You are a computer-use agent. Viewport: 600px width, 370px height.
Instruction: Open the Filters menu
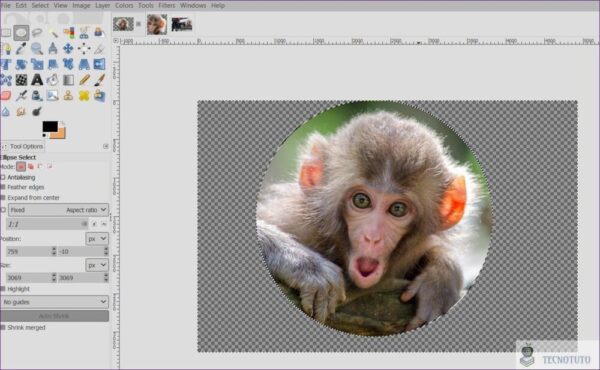tap(166, 5)
